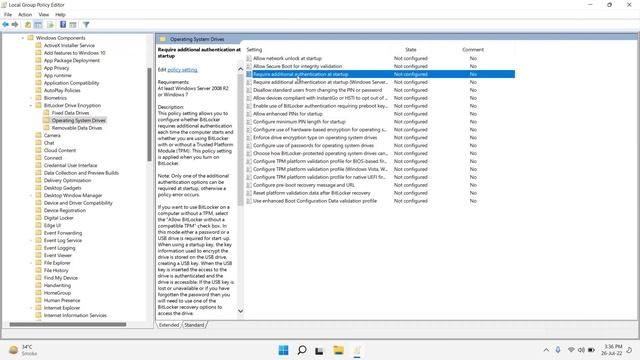Select 'Require additional authentication at startup' row
The width and height of the screenshot is (640, 360).
[380, 74]
